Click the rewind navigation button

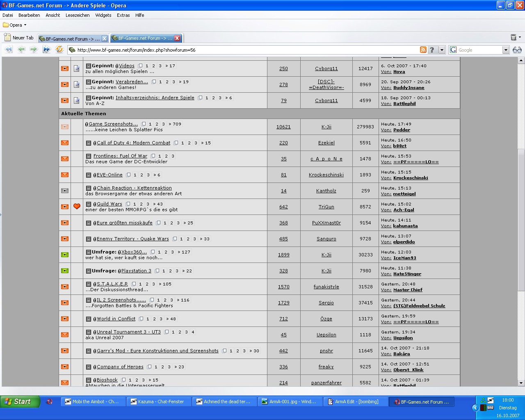tap(9, 50)
